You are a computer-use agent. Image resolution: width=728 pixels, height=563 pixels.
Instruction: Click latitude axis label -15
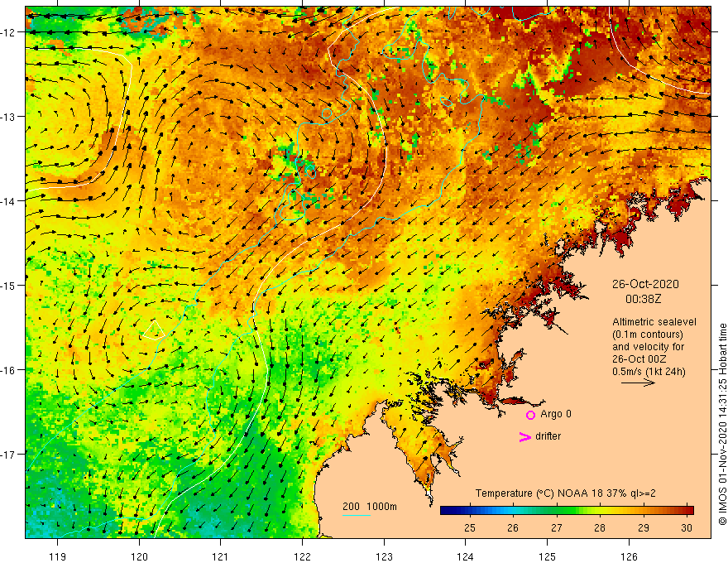click(x=8, y=285)
